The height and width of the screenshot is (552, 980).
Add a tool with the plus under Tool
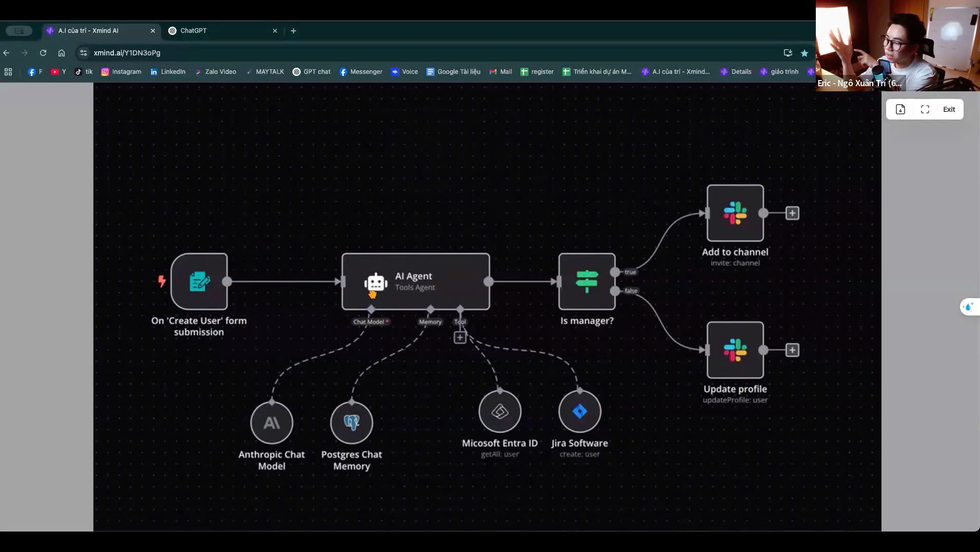460,338
